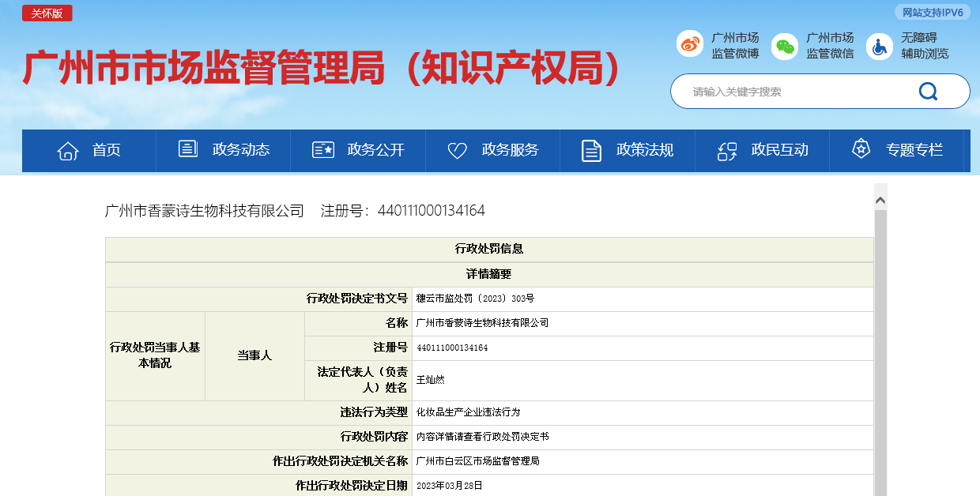
Task: Click the 行政处罚信息 table header
Action: (489, 249)
